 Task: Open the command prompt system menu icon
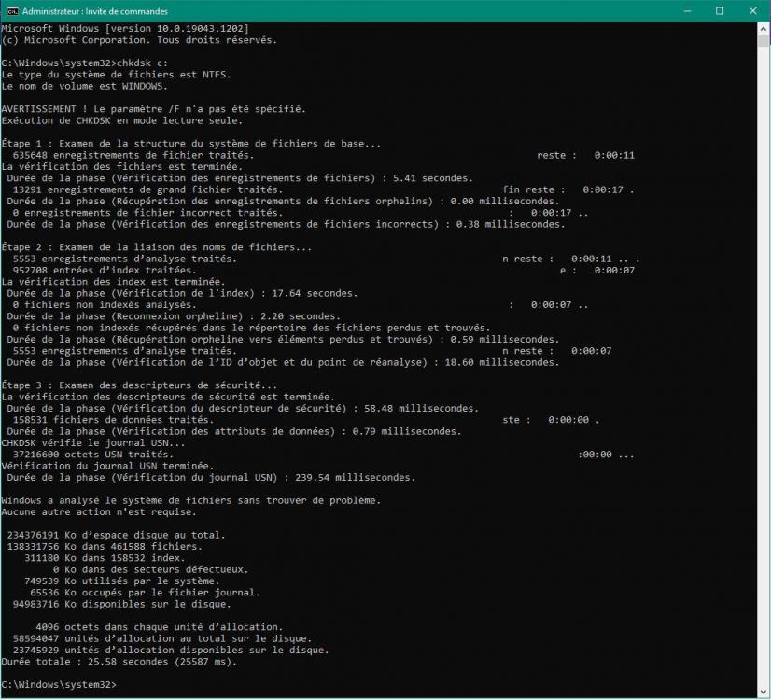click(x=10, y=10)
